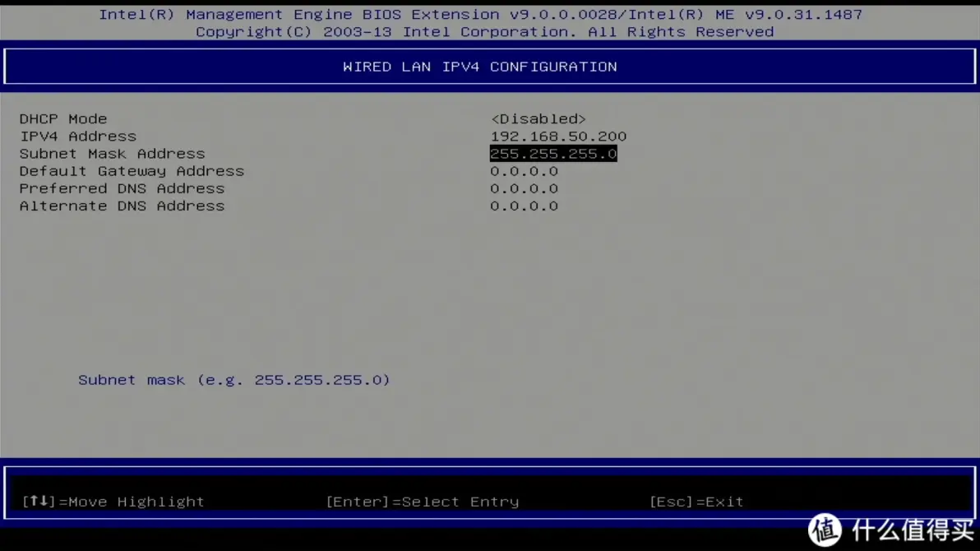
Task: Toggle the DHCP Mode <Disabled> value
Action: (x=539, y=119)
